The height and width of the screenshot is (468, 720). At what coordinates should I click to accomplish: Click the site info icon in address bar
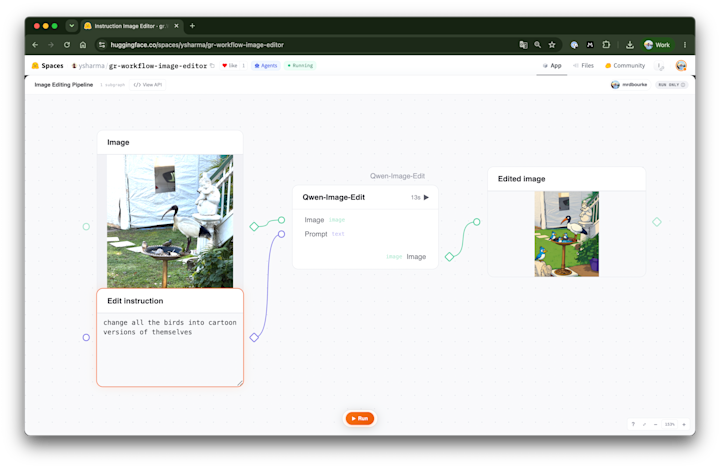(102, 45)
